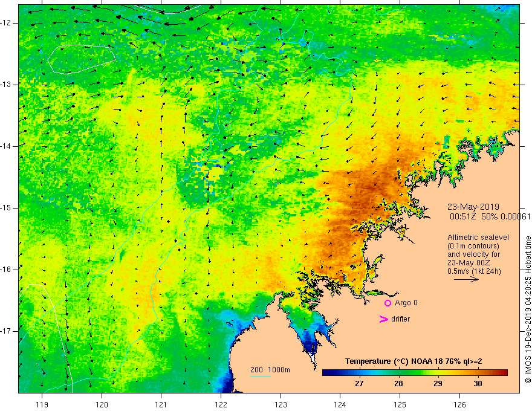Click the '0.5m/s (1kt 24h)' scale label
This screenshot has height=411, width=532.
(474, 271)
